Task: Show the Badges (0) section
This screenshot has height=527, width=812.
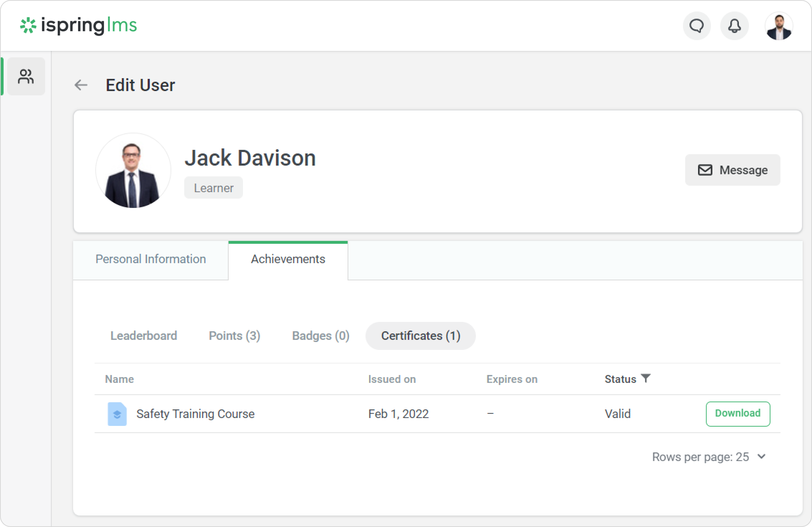Action: [321, 336]
